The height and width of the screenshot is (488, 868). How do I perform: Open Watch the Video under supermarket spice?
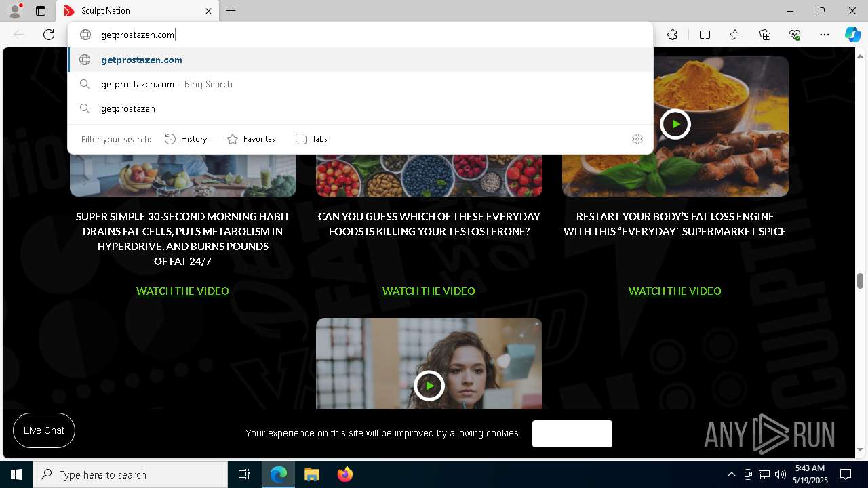click(675, 291)
